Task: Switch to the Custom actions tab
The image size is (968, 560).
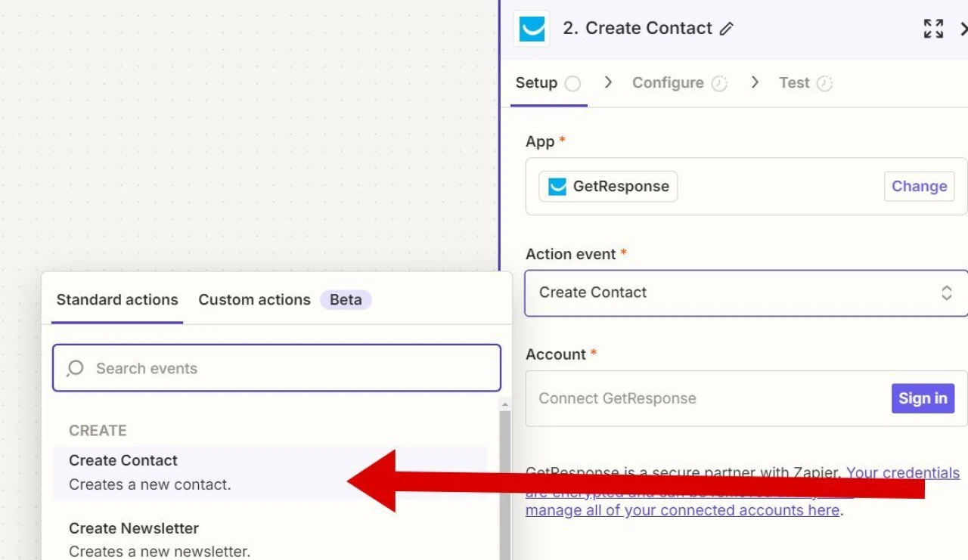Action: click(254, 300)
